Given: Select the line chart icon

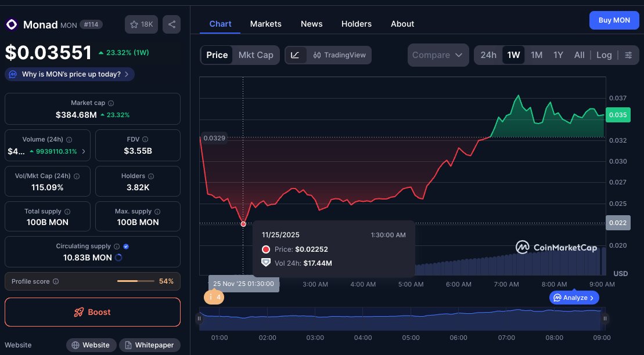Looking at the screenshot, I should (x=296, y=55).
